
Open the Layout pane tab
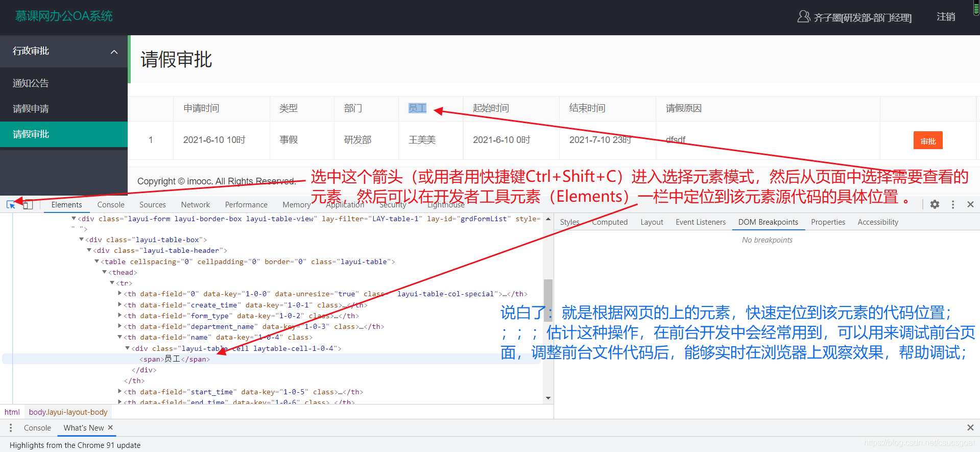coord(652,222)
